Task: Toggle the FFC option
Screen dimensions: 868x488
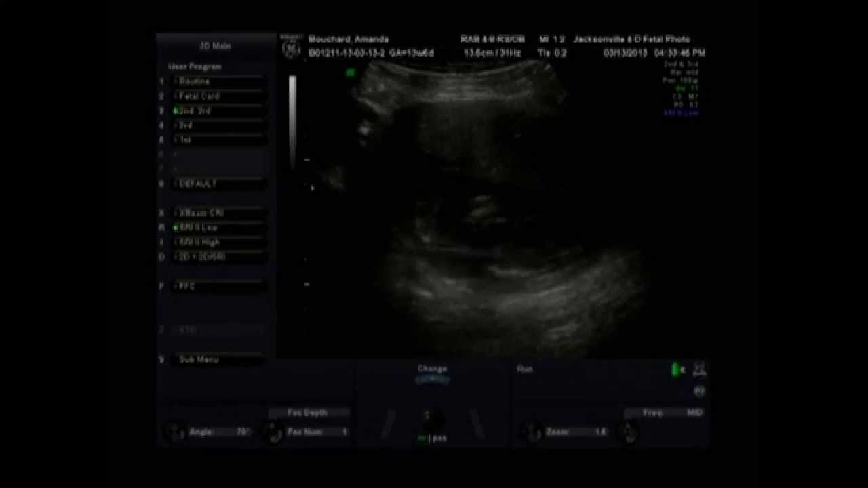Action: (x=218, y=286)
